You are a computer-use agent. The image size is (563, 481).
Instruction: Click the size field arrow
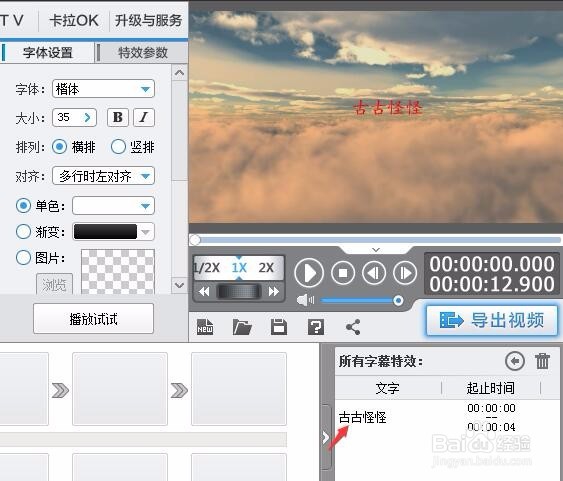coord(88,117)
